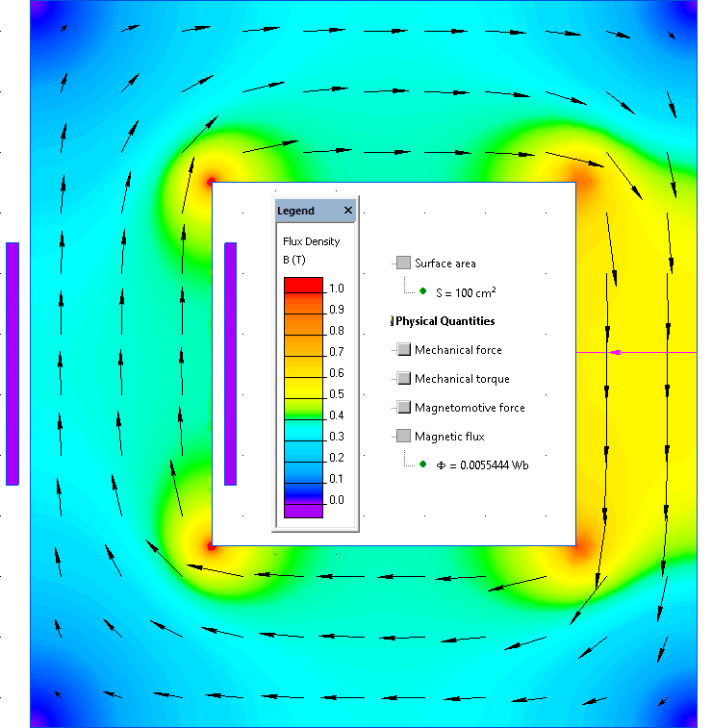Click the yellow 0.5 band in legend

[303, 389]
